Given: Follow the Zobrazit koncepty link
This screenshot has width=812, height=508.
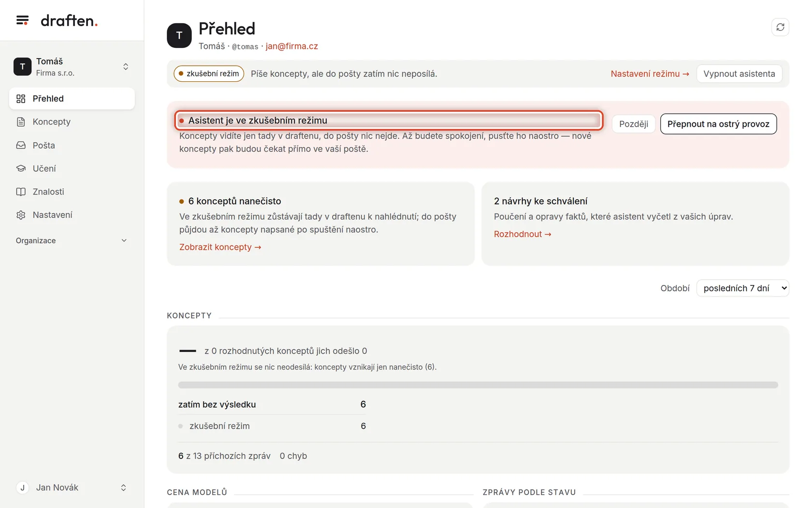Looking at the screenshot, I should (x=220, y=247).
